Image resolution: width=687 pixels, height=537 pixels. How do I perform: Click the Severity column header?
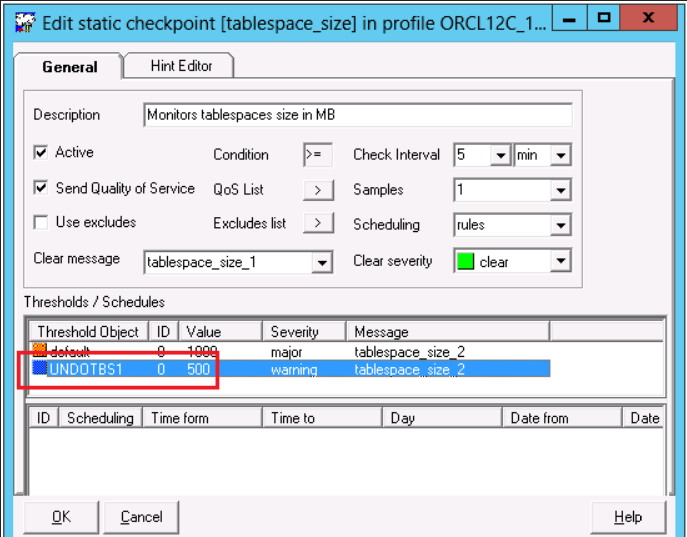[x=305, y=332]
